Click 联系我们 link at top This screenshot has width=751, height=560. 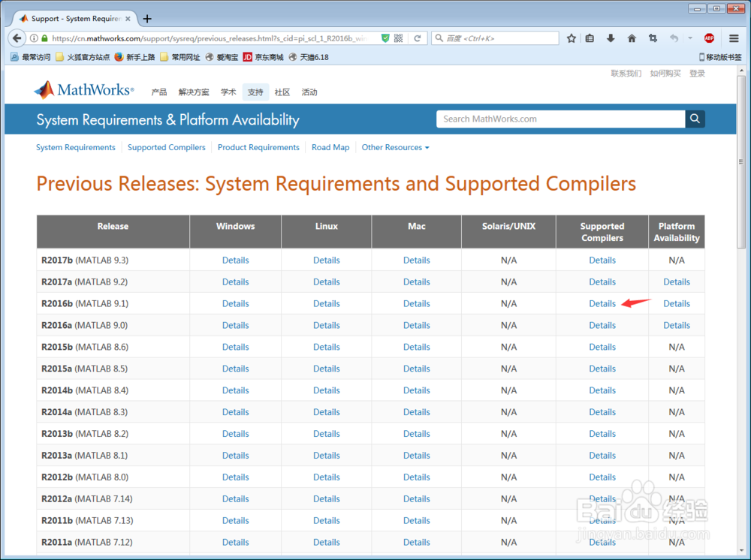click(x=626, y=74)
